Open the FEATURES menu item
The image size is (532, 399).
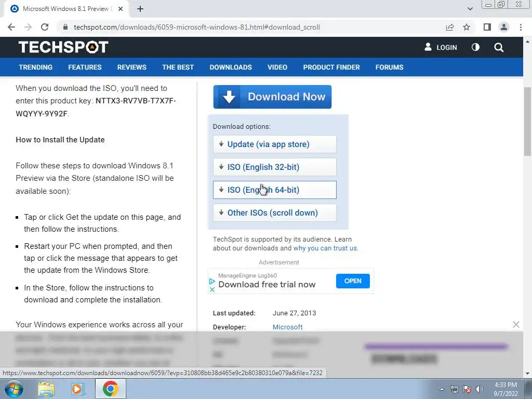coord(85,67)
